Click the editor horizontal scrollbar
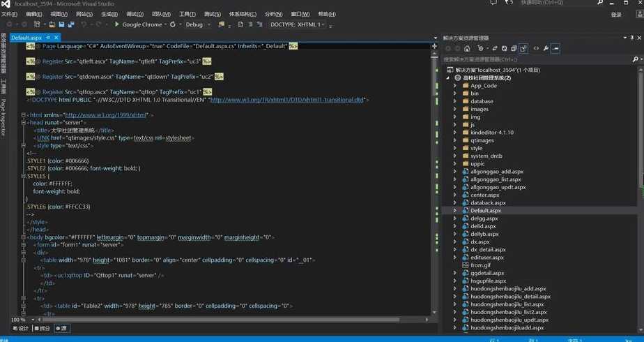644x342 pixels. click(220, 320)
